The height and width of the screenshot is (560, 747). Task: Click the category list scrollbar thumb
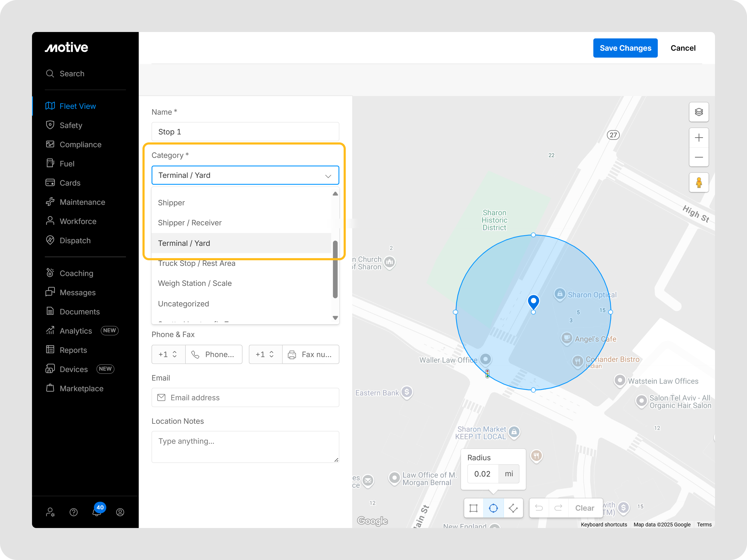point(335,269)
